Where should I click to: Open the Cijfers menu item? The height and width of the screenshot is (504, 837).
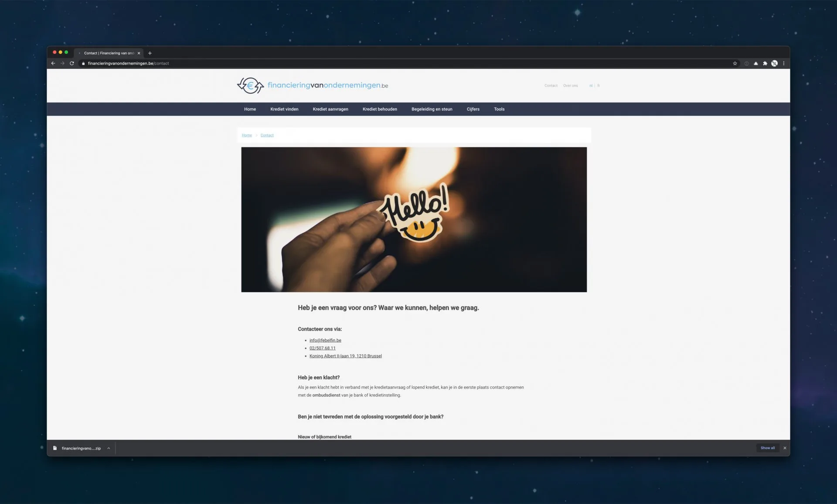(473, 109)
